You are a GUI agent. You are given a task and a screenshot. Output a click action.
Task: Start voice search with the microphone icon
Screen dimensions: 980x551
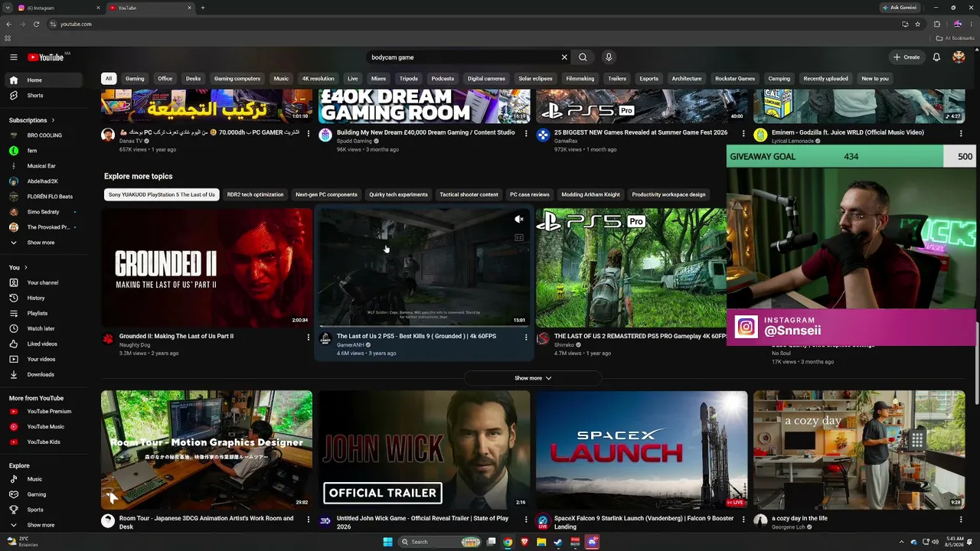click(609, 57)
